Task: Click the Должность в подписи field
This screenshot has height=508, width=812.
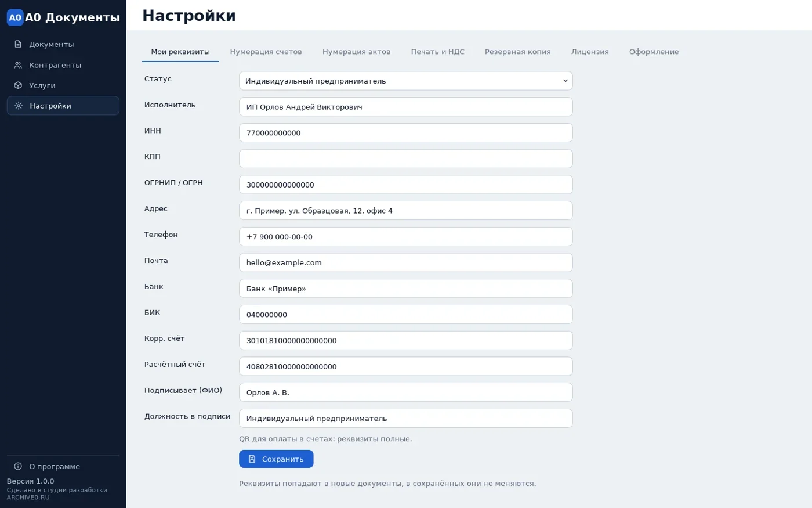Action: coord(406,418)
